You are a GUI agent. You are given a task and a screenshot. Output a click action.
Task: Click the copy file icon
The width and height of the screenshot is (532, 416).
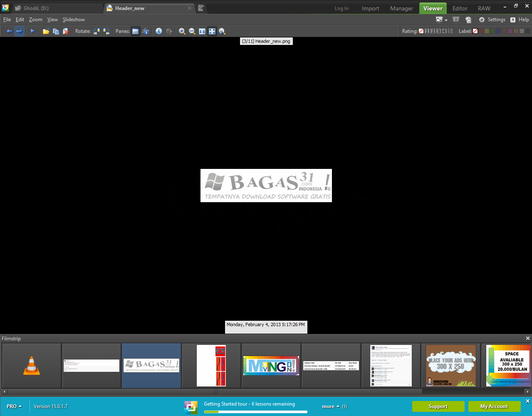pos(56,31)
